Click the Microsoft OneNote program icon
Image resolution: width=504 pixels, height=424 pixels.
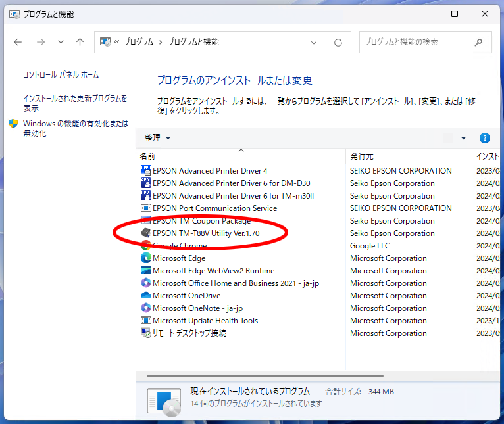(146, 308)
